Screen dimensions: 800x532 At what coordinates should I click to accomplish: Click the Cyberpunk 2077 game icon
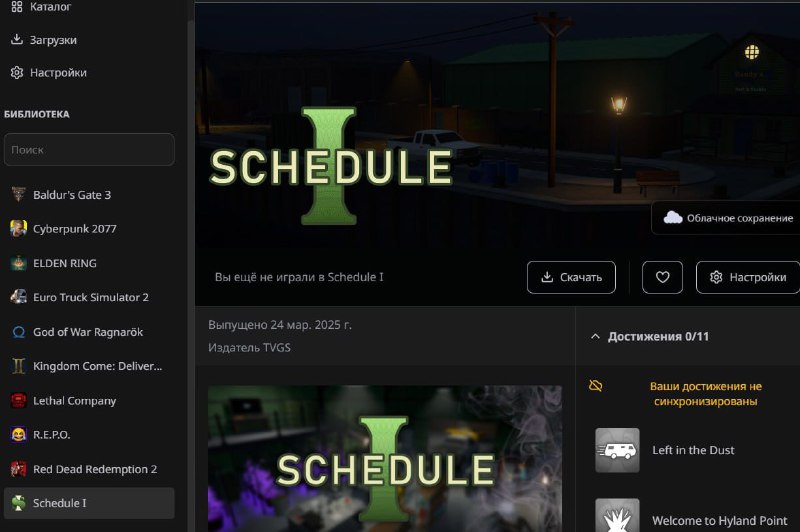pyautogui.click(x=18, y=229)
